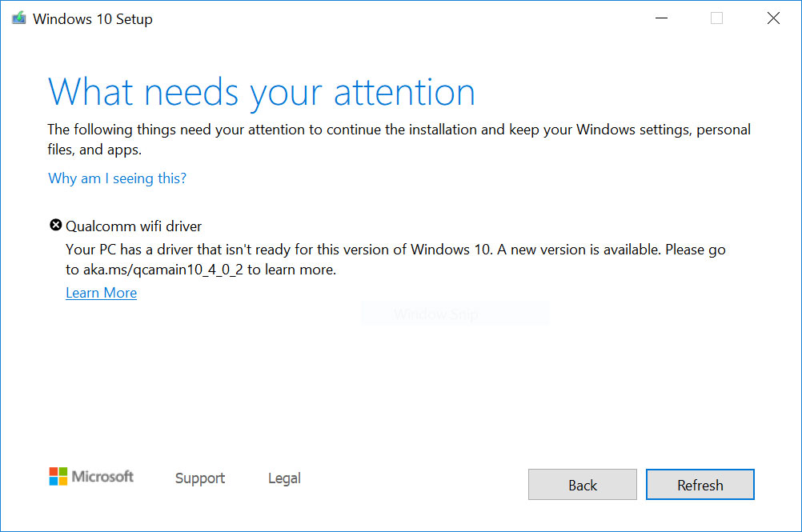Viewport: 802px width, 532px height.
Task: Click the 'The following things need your attention' paragraph
Action: [x=399, y=139]
